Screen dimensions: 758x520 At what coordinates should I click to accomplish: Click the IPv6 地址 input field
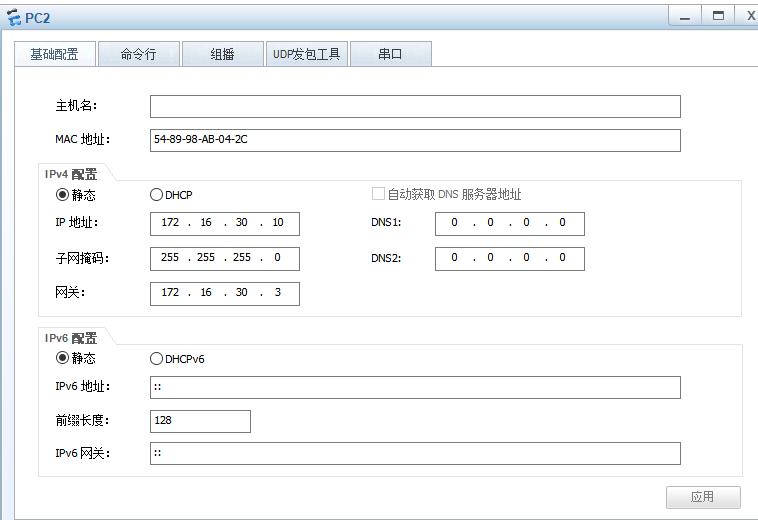[x=415, y=388]
